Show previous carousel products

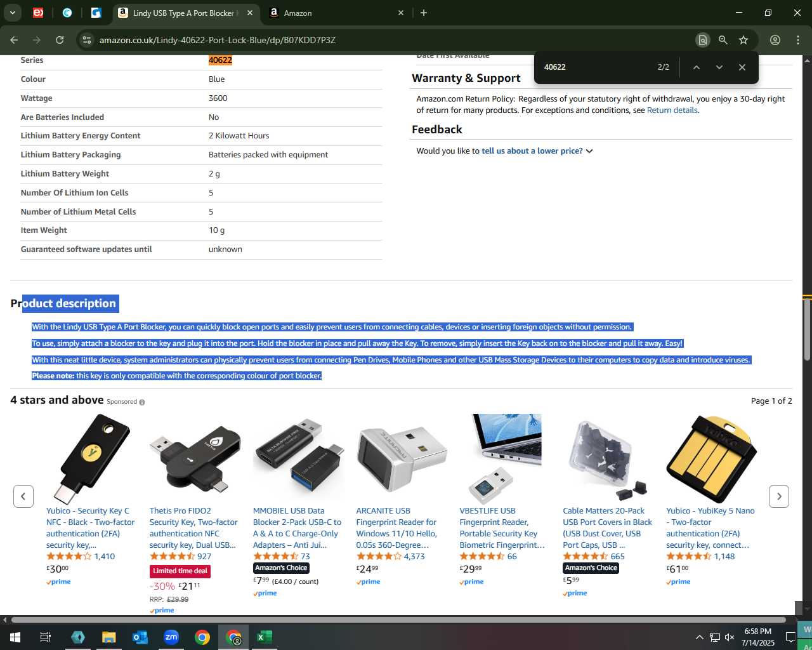[23, 496]
